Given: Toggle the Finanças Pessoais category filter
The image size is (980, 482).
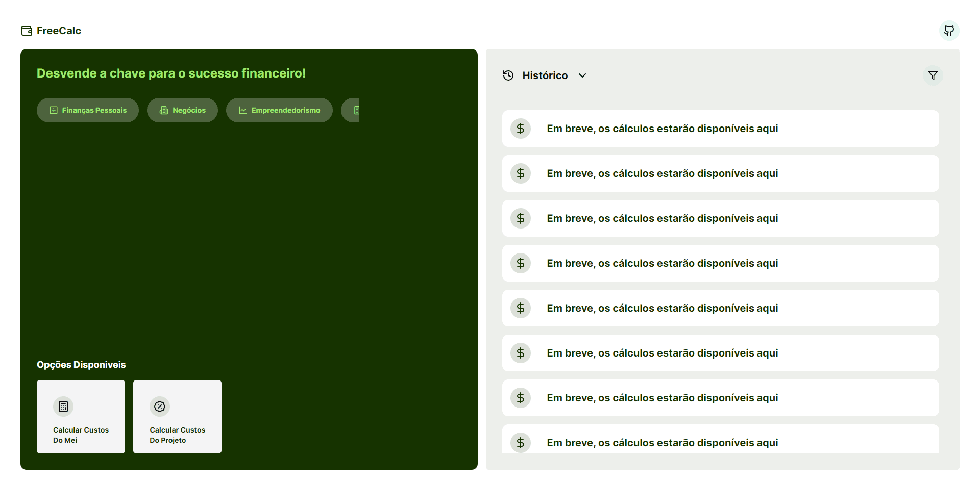Looking at the screenshot, I should (x=87, y=110).
